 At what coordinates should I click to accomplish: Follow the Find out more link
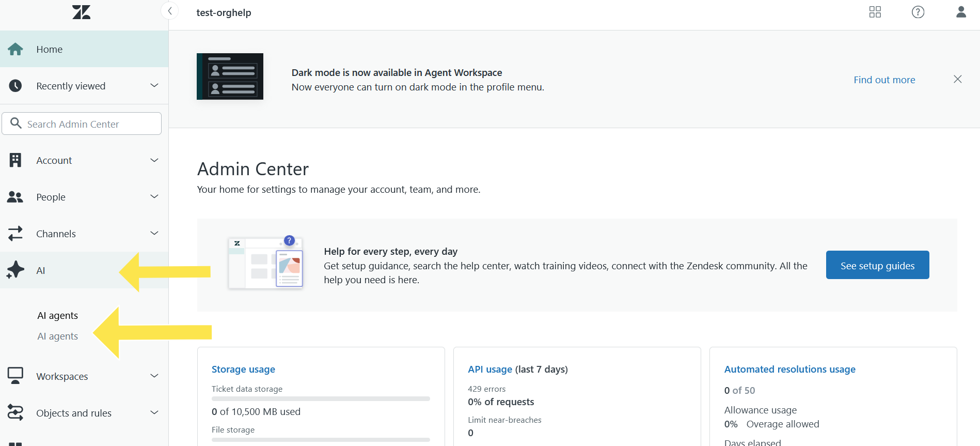(884, 80)
